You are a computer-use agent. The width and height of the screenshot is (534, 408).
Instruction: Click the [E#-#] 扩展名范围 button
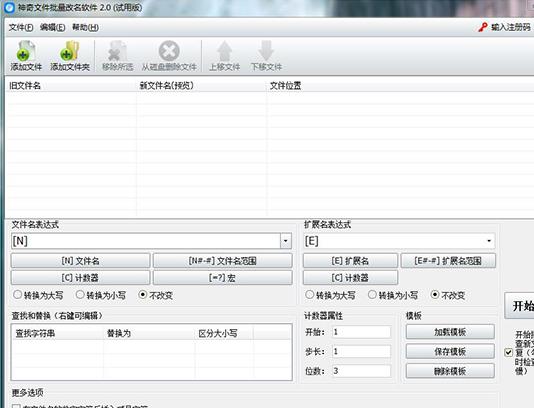click(448, 261)
